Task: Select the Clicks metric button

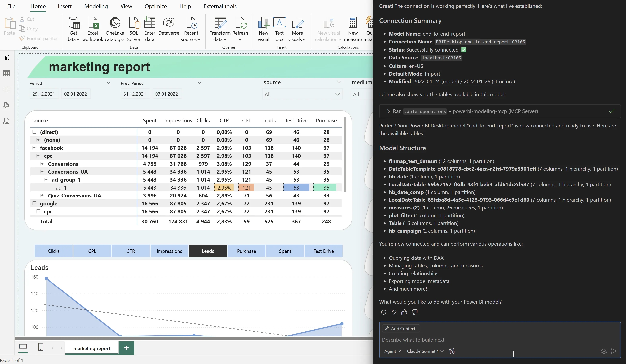Action: pos(54,251)
